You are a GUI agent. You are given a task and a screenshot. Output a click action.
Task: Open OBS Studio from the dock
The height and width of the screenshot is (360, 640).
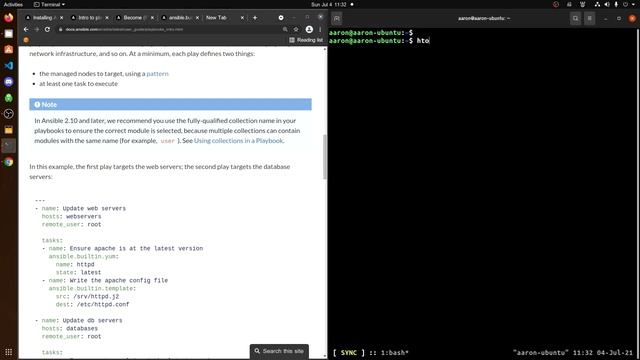tap(9, 113)
